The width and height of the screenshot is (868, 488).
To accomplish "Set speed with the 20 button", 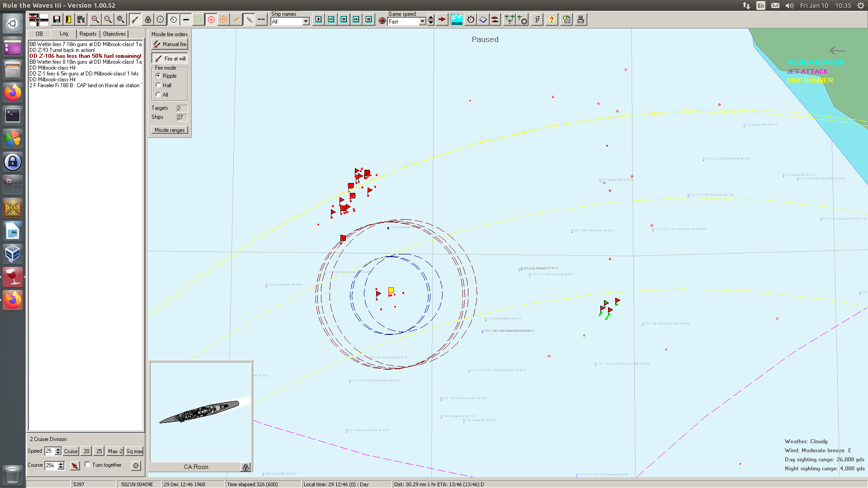I will 86,451.
